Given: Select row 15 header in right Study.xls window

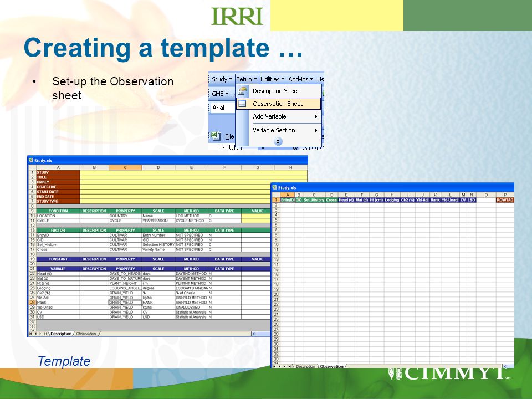Looking at the screenshot, I should [x=276, y=269].
